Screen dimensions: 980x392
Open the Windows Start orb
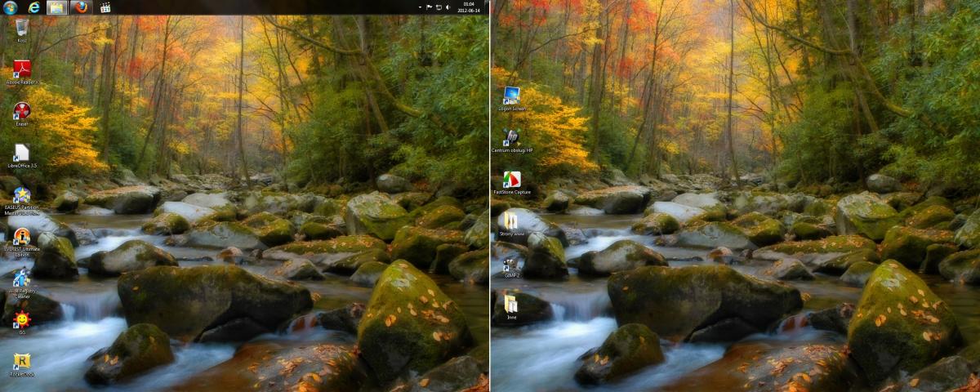tap(11, 7)
